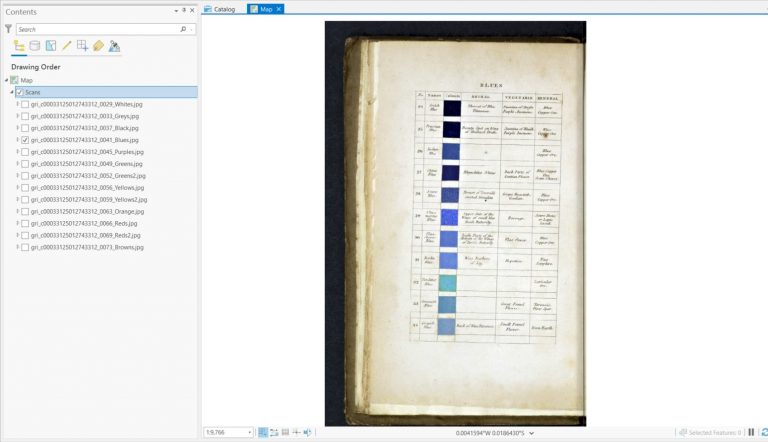
Task: Click the Selected Features icon
Action: pos(683,432)
